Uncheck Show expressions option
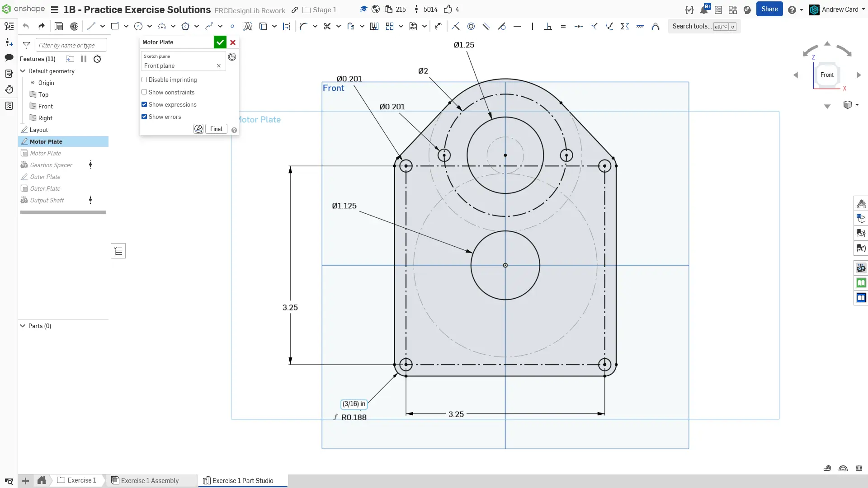 [144, 104]
